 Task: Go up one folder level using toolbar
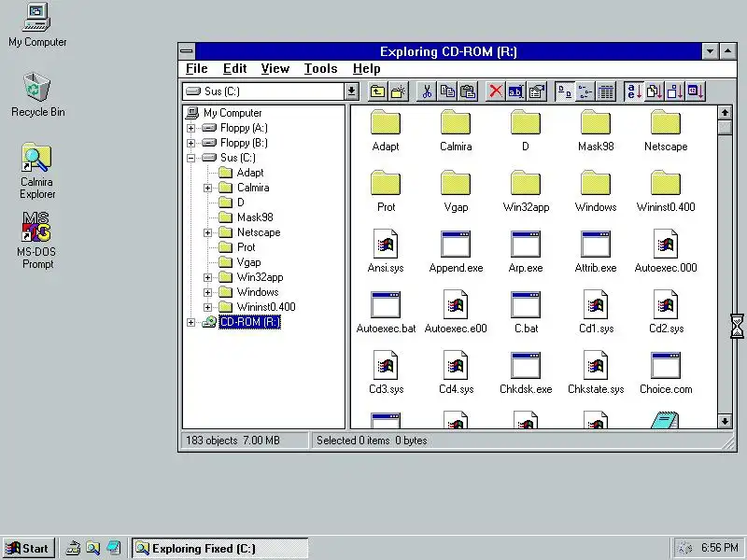pos(378,91)
